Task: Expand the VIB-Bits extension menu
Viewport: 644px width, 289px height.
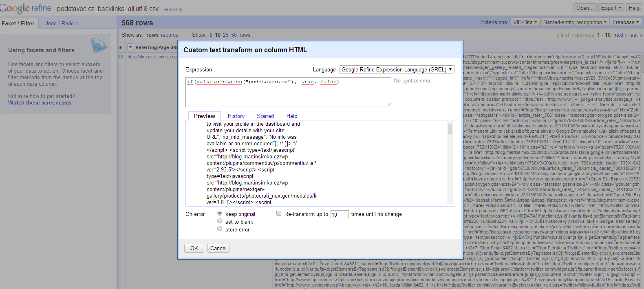Action: tap(525, 22)
